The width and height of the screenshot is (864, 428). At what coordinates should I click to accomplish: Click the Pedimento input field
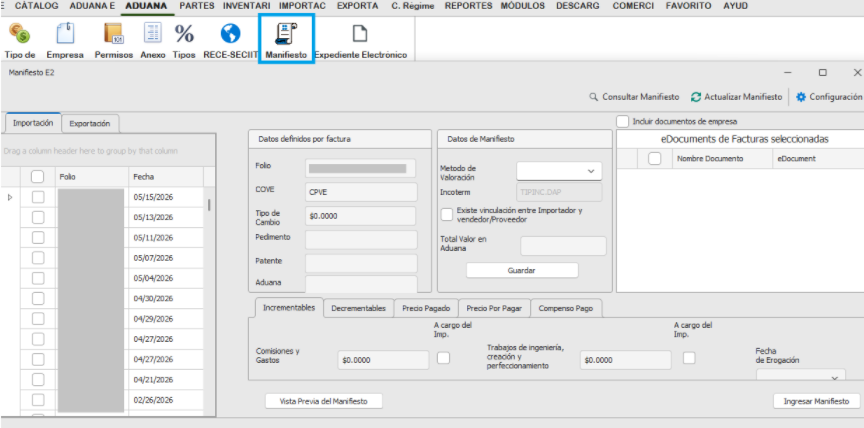[361, 240]
